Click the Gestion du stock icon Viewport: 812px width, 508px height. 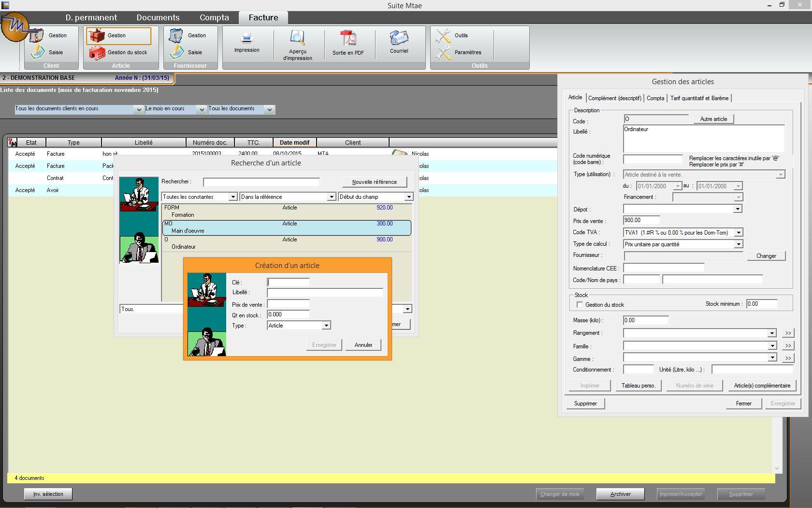point(97,52)
